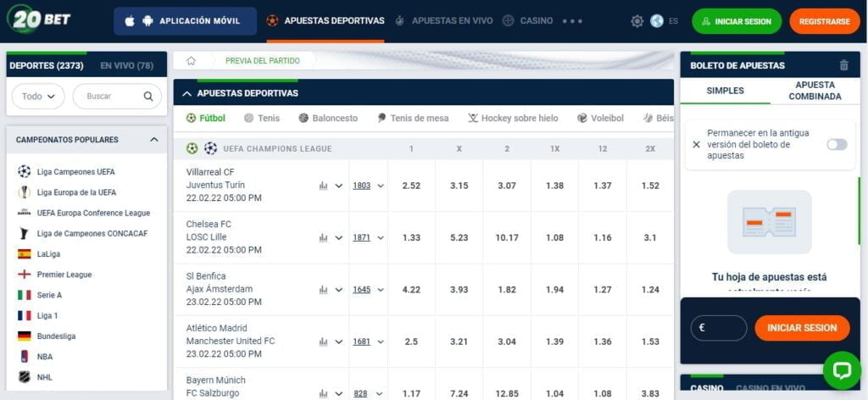Image resolution: width=868 pixels, height=400 pixels.
Task: Collapse the Campeonatos Populares section
Action: 153,140
